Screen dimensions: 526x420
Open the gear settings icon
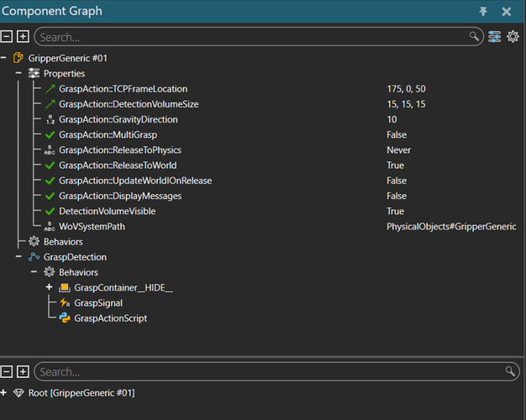coord(513,36)
